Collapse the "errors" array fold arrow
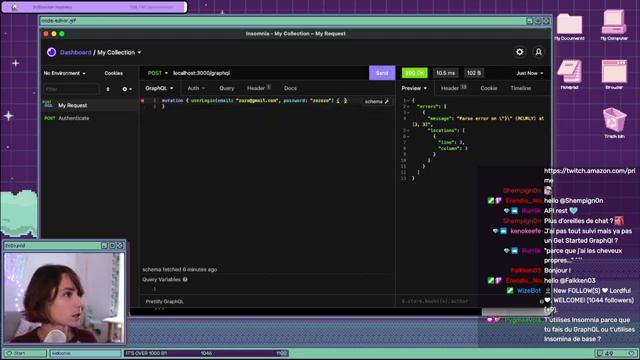Viewport: 640px width, 360px height. tap(408, 106)
